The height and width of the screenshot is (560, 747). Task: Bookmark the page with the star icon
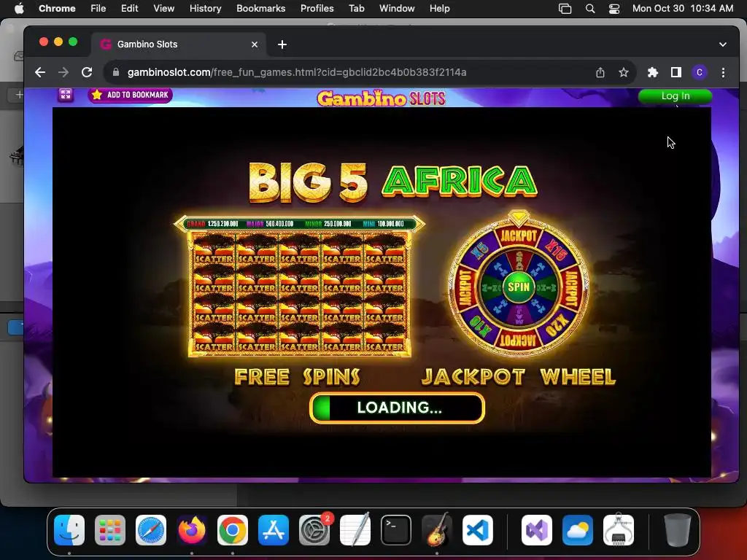(624, 72)
